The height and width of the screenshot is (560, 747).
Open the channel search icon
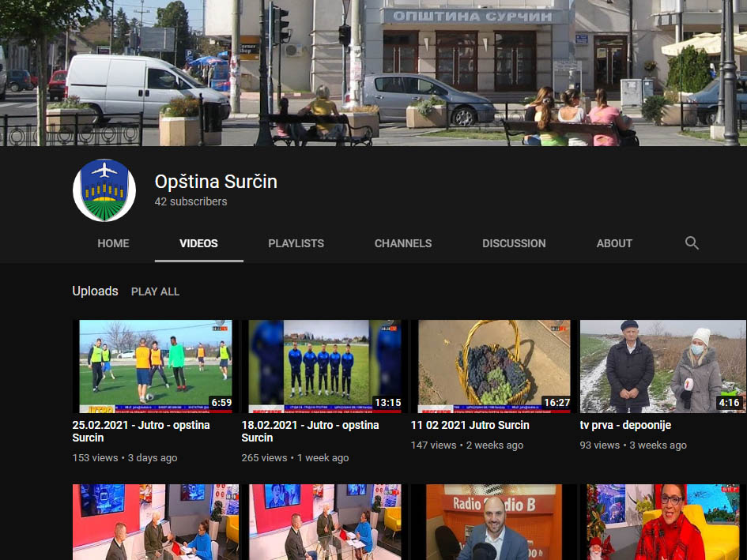pyautogui.click(x=692, y=242)
